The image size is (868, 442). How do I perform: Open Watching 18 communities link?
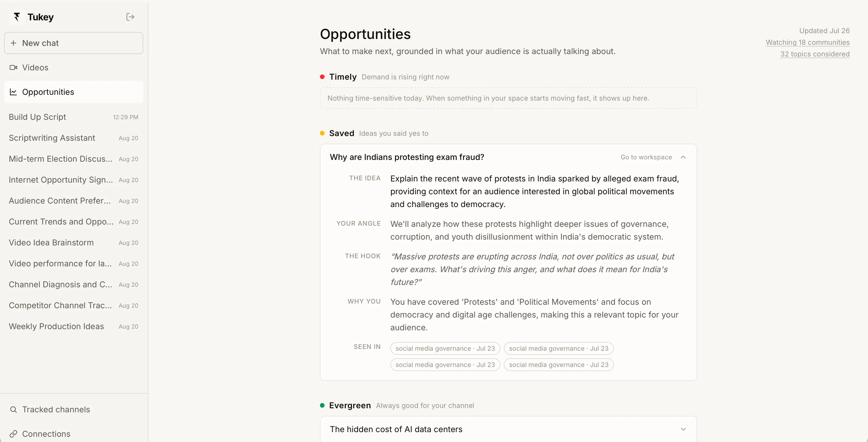(807, 42)
